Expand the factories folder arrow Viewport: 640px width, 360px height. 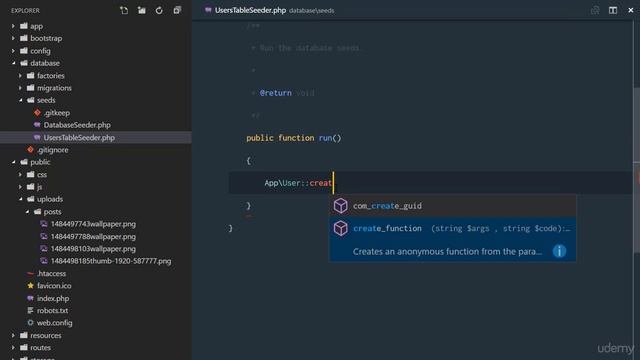coord(20,76)
